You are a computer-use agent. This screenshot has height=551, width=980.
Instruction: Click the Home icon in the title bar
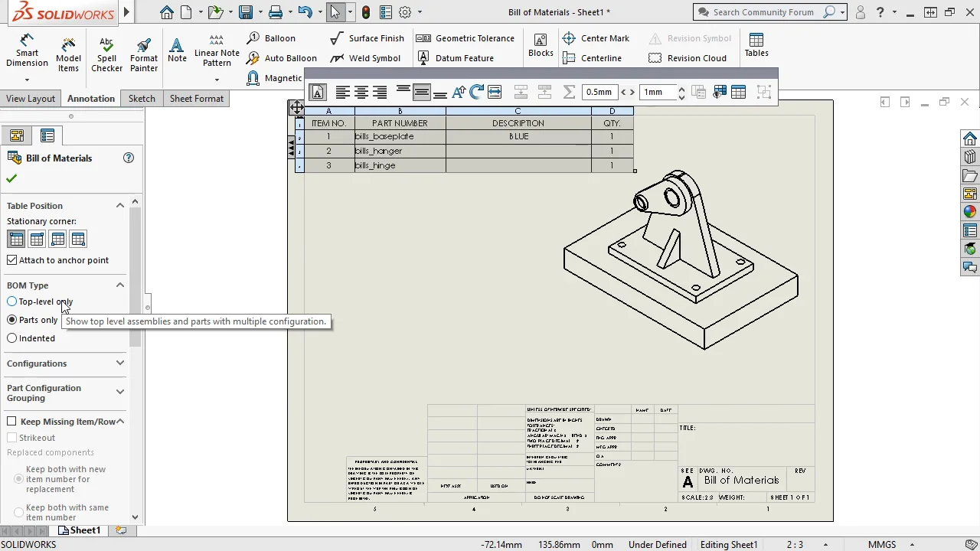166,12
